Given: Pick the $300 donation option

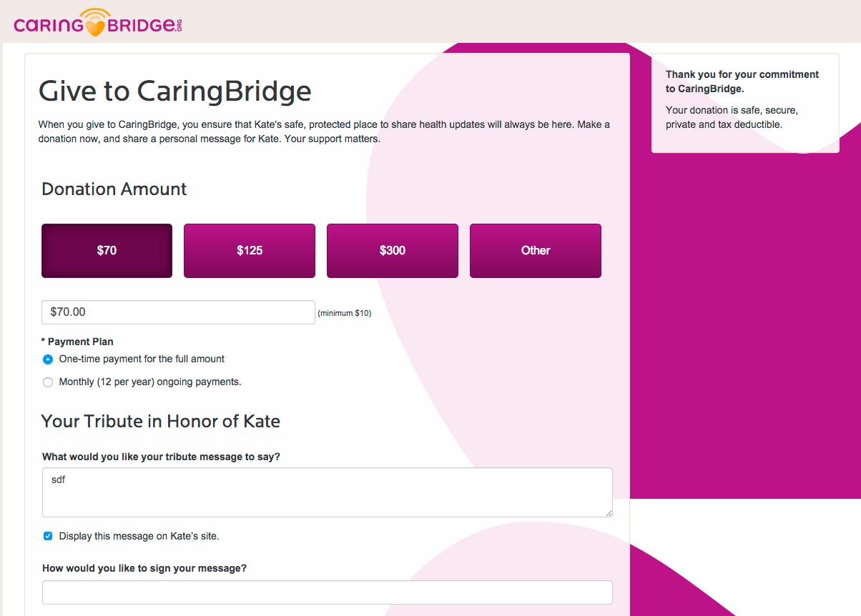Looking at the screenshot, I should pyautogui.click(x=393, y=251).
